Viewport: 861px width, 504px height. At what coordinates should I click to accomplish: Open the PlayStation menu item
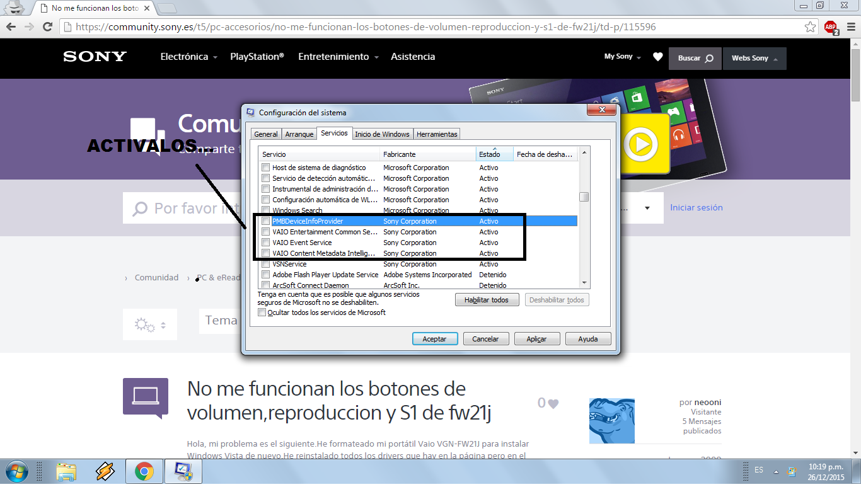coord(257,57)
